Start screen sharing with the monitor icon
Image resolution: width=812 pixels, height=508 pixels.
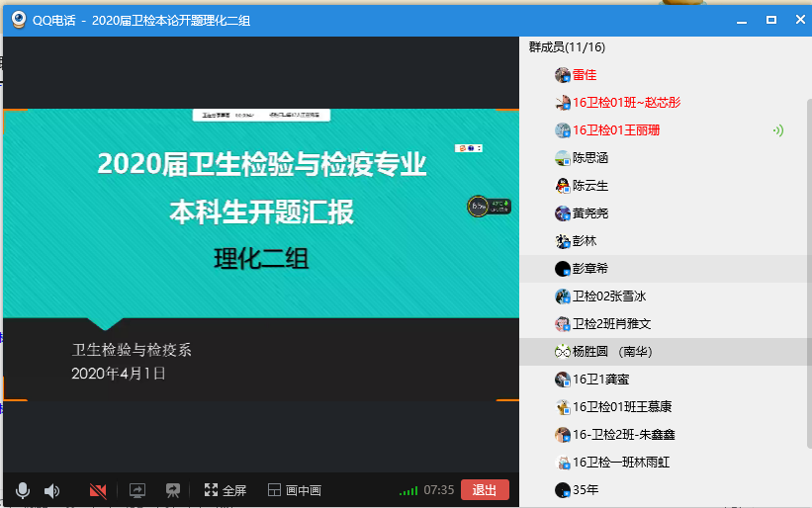point(137,490)
